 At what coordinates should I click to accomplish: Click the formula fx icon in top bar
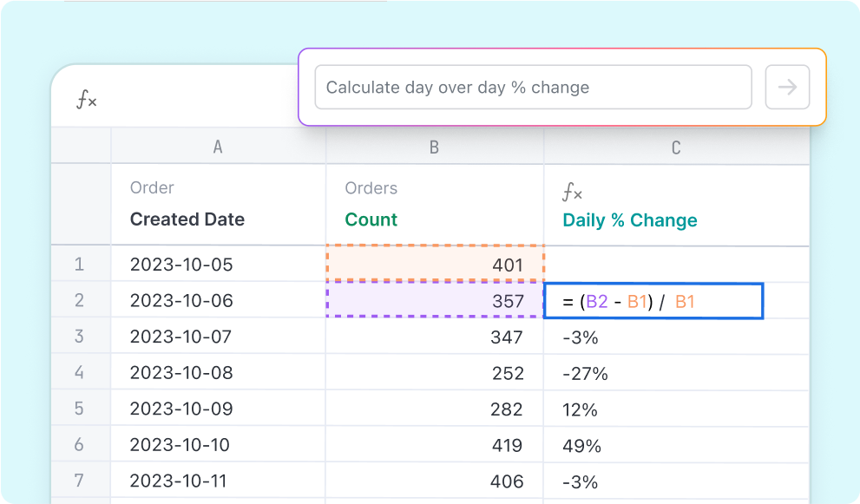click(86, 101)
